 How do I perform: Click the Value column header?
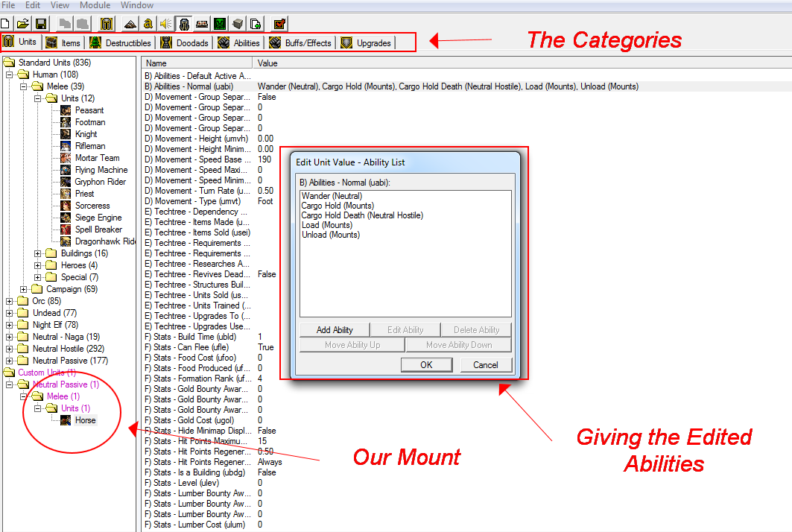pos(522,63)
